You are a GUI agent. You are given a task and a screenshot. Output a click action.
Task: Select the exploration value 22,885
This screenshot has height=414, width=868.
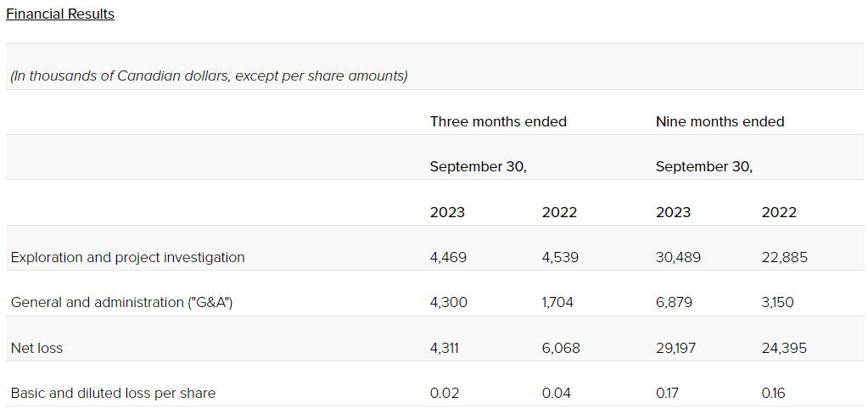coord(785,257)
